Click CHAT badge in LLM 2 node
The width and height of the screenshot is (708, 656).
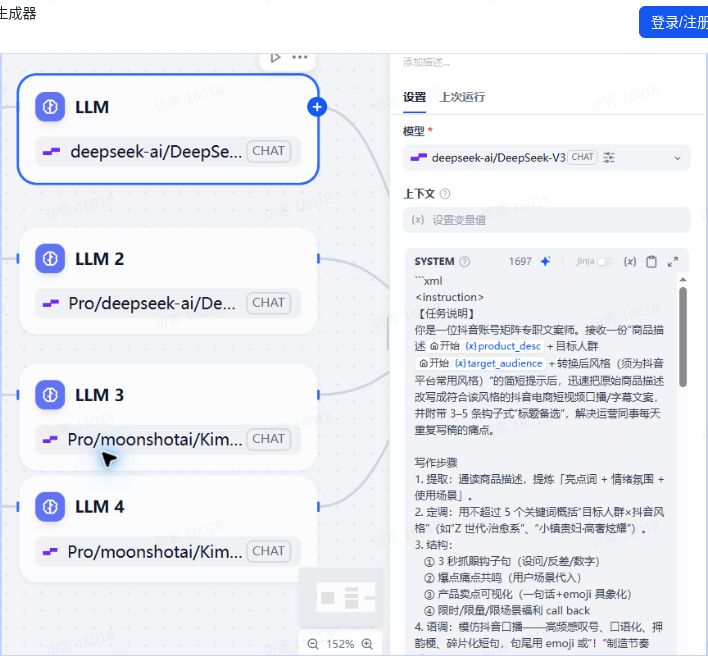coord(268,303)
